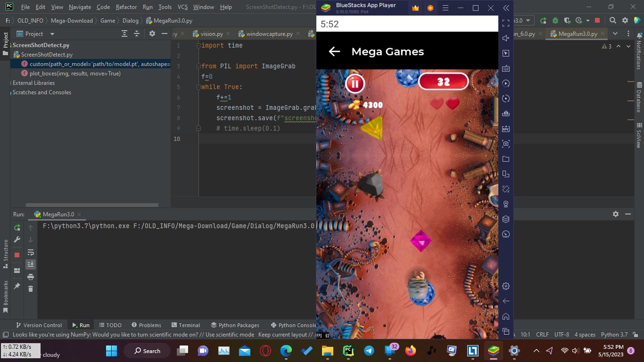
Task: Open Search Everywhere magnifier icon
Action: [x=612, y=21]
